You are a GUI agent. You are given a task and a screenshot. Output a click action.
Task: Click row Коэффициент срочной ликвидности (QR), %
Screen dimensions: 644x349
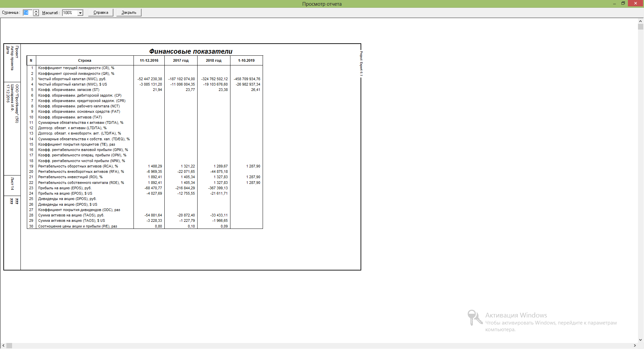tap(145, 73)
